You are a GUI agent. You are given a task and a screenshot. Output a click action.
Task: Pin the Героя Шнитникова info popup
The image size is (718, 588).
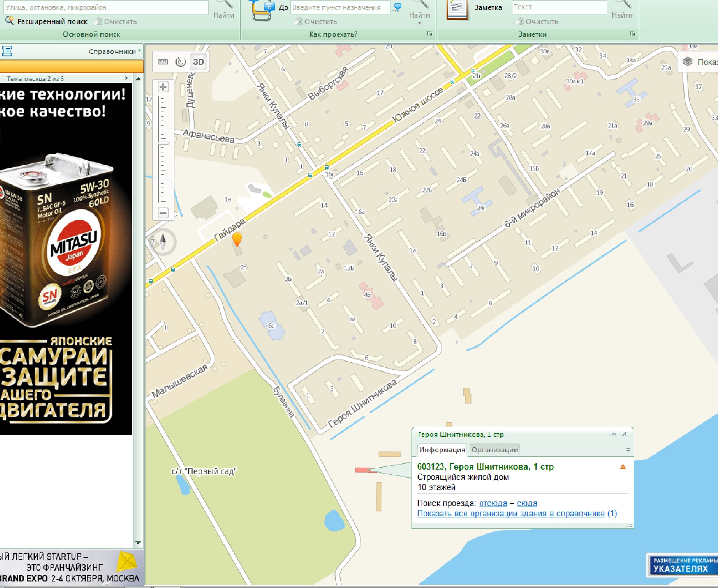[612, 434]
